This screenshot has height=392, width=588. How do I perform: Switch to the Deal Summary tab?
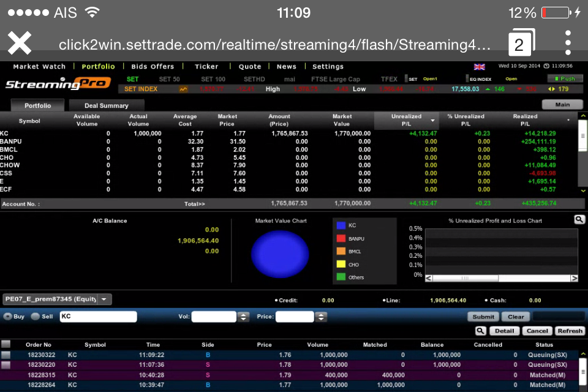(107, 105)
